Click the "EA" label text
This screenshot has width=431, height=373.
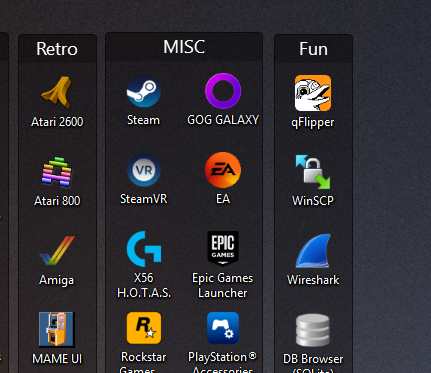pos(223,199)
